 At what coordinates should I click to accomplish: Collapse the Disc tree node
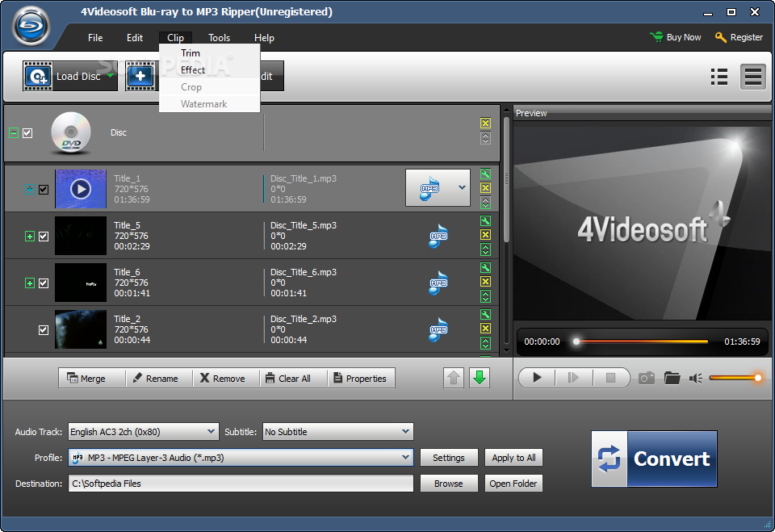tap(14, 133)
